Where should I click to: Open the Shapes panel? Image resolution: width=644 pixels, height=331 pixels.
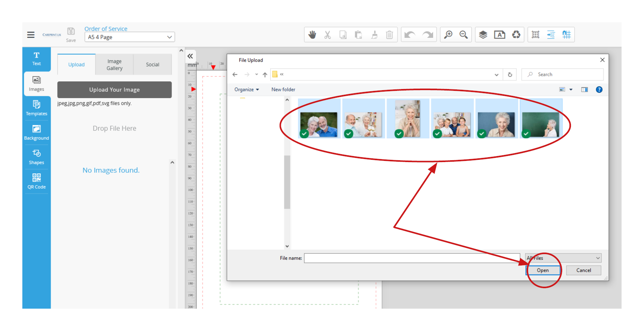coord(36,156)
